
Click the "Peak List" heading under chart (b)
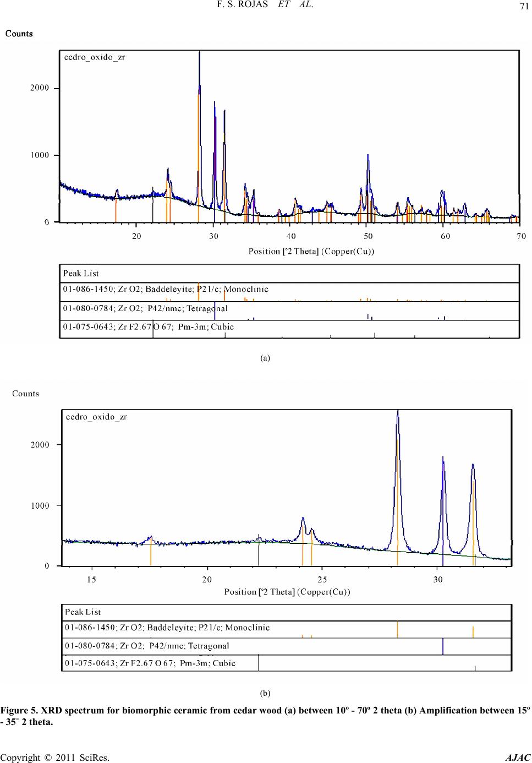tap(83, 612)
